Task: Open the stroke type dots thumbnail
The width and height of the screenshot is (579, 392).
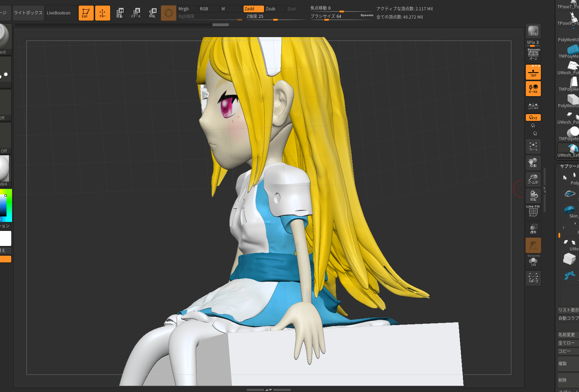Action: click(5, 72)
